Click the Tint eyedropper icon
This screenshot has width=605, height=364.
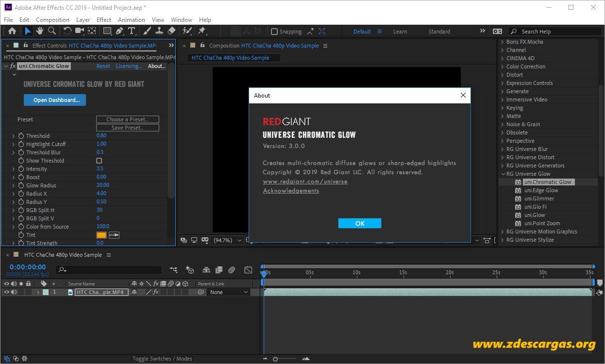click(114, 235)
